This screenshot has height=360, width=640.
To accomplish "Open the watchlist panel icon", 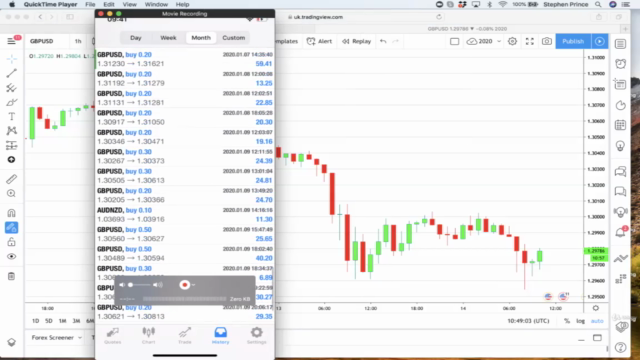I will coord(620,44).
